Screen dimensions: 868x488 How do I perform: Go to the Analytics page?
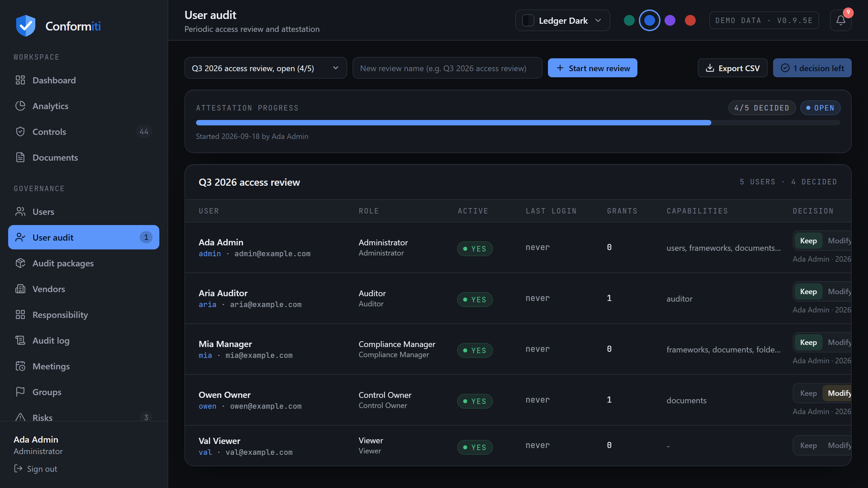(83, 106)
